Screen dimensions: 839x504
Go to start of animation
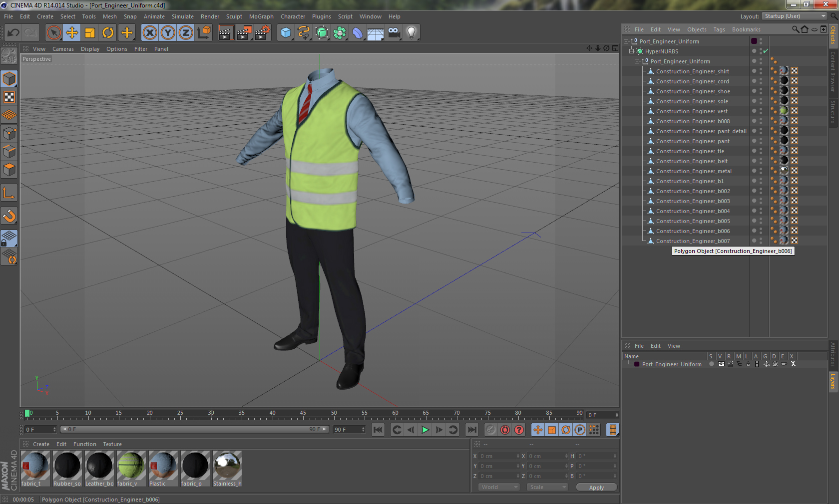click(378, 430)
